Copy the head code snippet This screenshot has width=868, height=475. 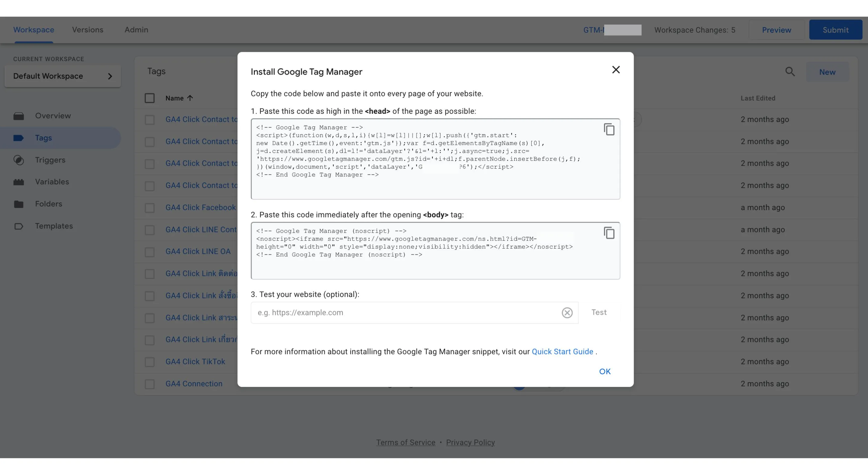609,129
